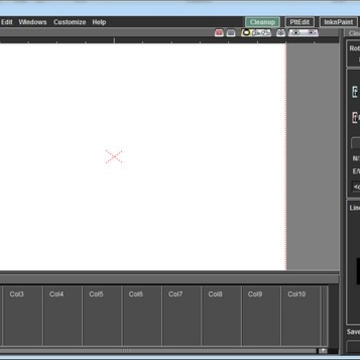Click the Col3 column header
The image size is (360, 360).
pos(17,294)
